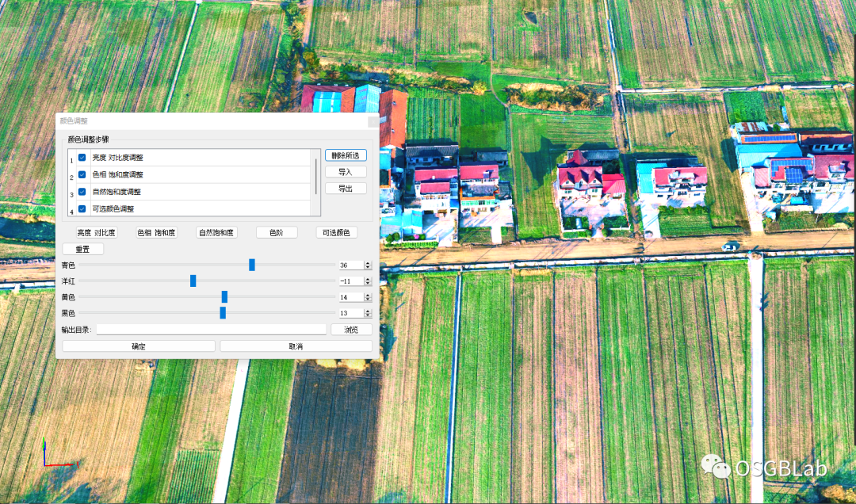The width and height of the screenshot is (856, 504).
Task: Click the 黑色 value spinner showing 13
Action: pos(355,313)
